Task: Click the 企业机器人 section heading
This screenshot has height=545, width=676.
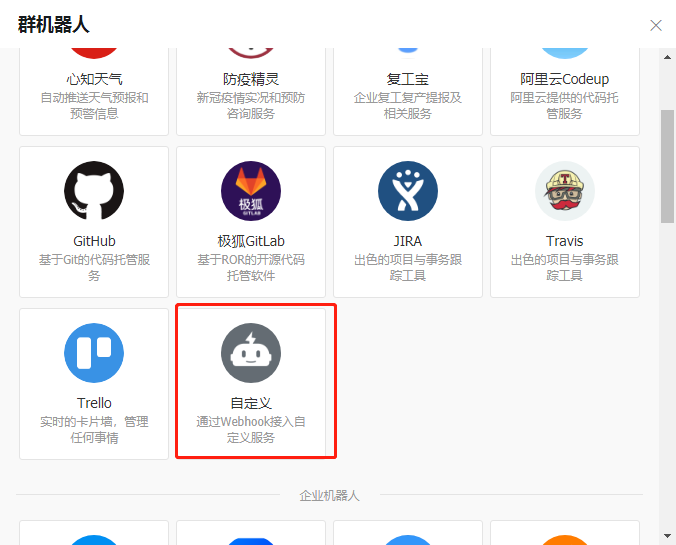Action: (x=329, y=495)
